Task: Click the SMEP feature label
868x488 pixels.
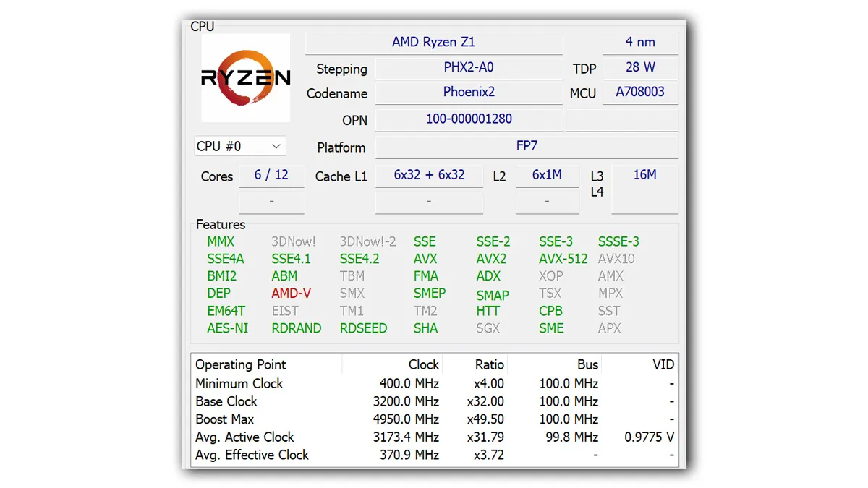Action: pyautogui.click(x=430, y=294)
